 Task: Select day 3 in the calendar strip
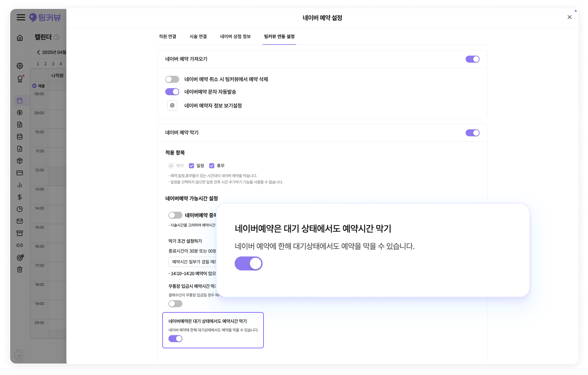53,64
